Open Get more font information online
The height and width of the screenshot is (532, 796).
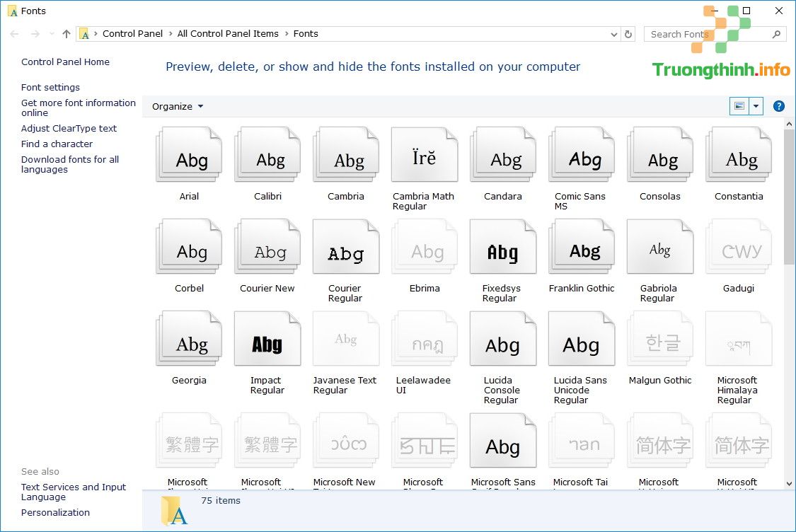coord(78,108)
